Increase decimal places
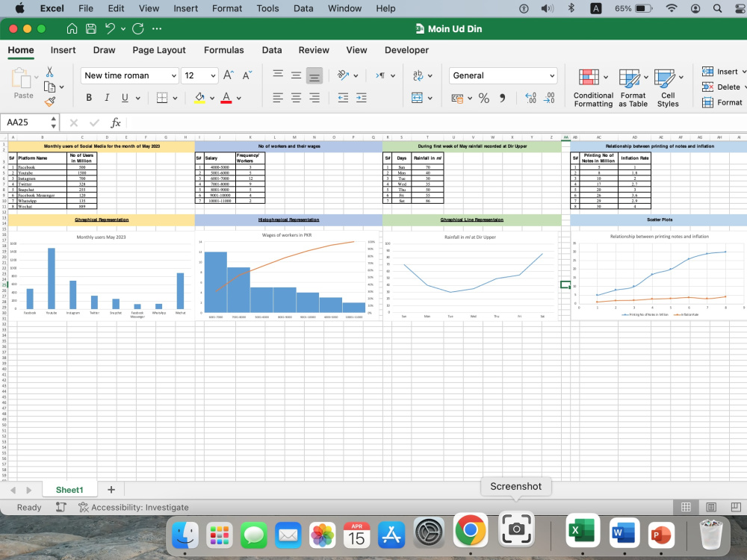Viewport: 747px width, 560px height. (530, 98)
